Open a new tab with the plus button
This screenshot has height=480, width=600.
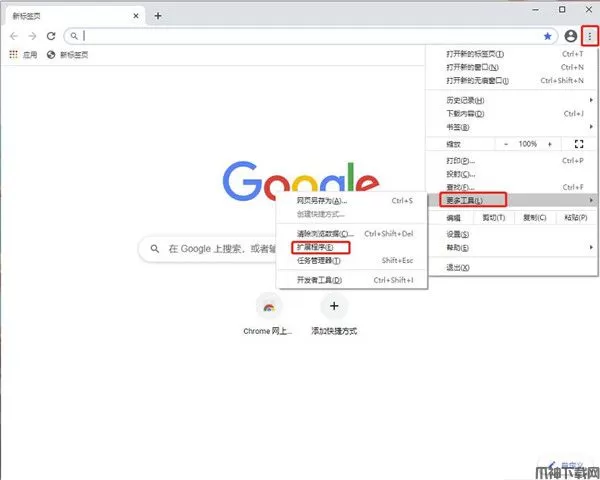[x=158, y=16]
